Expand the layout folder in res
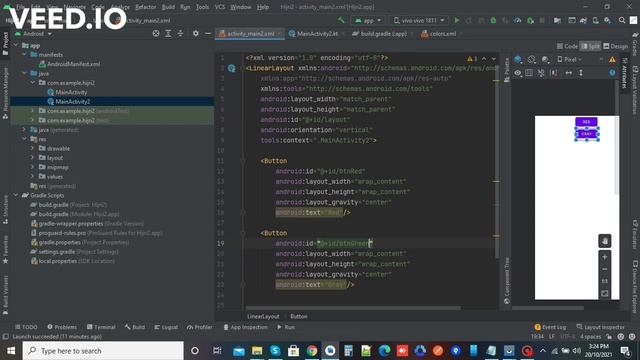 click(32, 158)
